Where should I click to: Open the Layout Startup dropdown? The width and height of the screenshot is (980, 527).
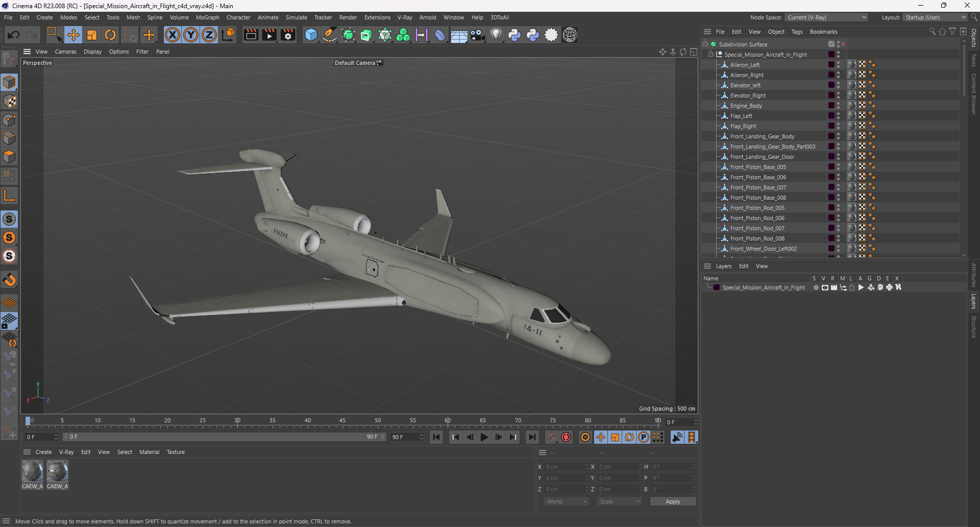pyautogui.click(x=936, y=17)
